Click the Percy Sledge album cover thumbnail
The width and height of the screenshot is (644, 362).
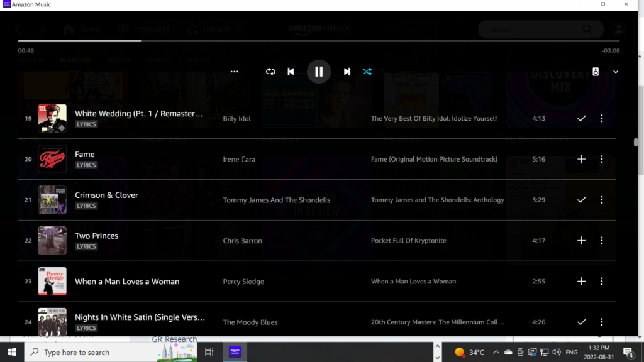click(x=52, y=282)
